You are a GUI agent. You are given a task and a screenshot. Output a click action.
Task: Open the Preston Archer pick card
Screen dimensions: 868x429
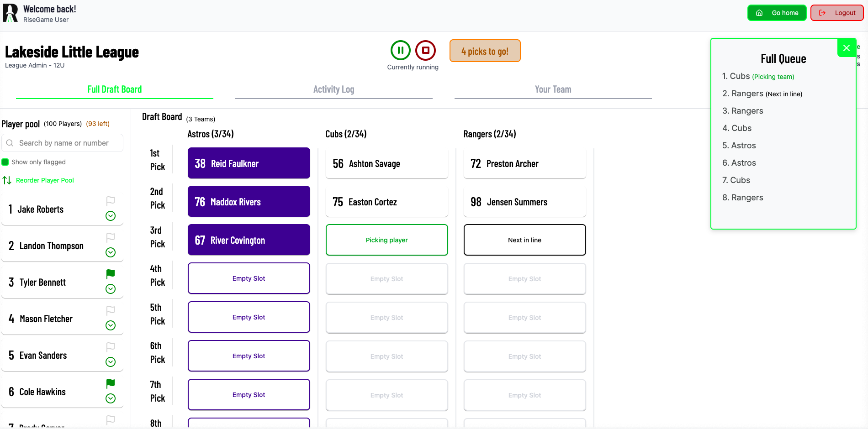(x=525, y=163)
